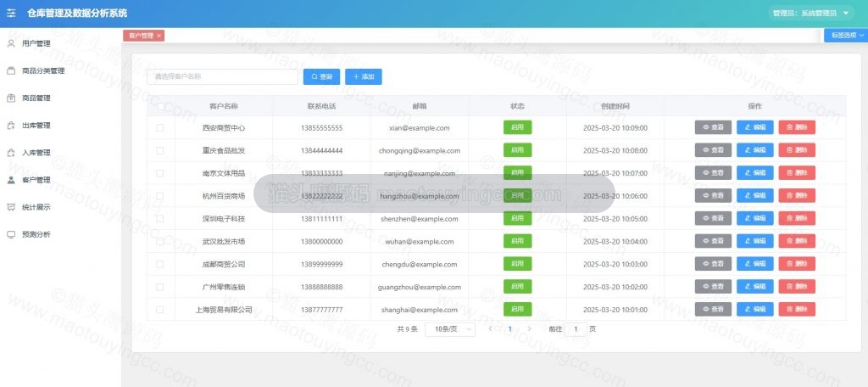View details of 成都商贸公司

tap(713, 263)
